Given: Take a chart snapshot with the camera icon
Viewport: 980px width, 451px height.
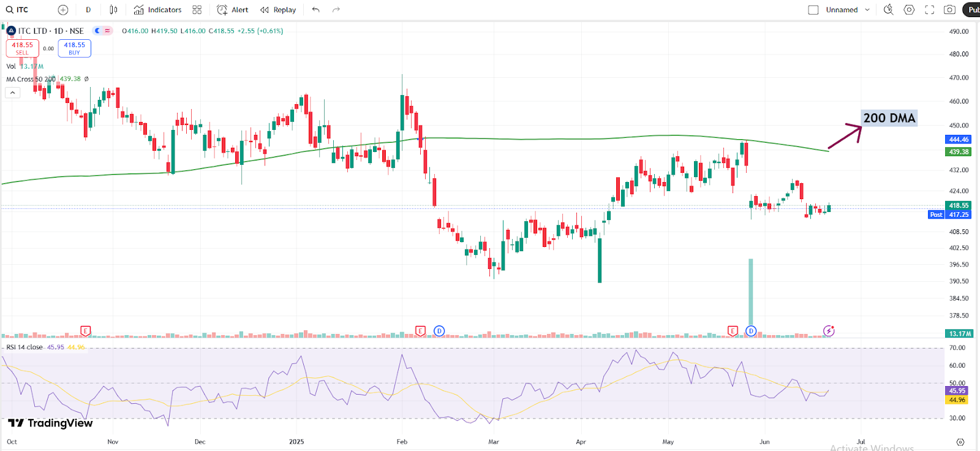Looking at the screenshot, I should [949, 10].
